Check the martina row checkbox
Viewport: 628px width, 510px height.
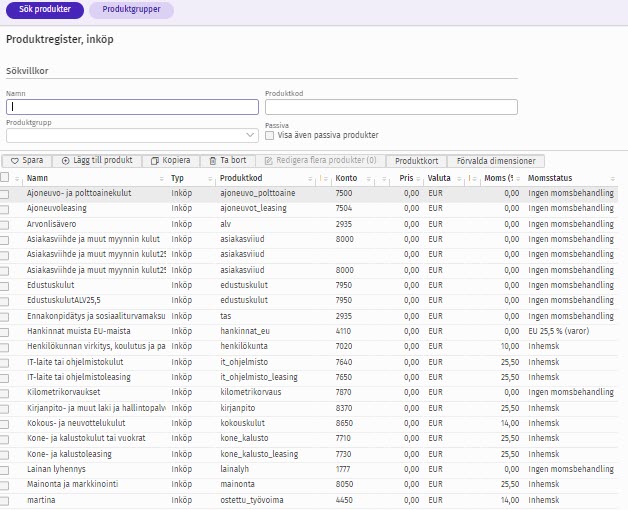tap(4, 501)
